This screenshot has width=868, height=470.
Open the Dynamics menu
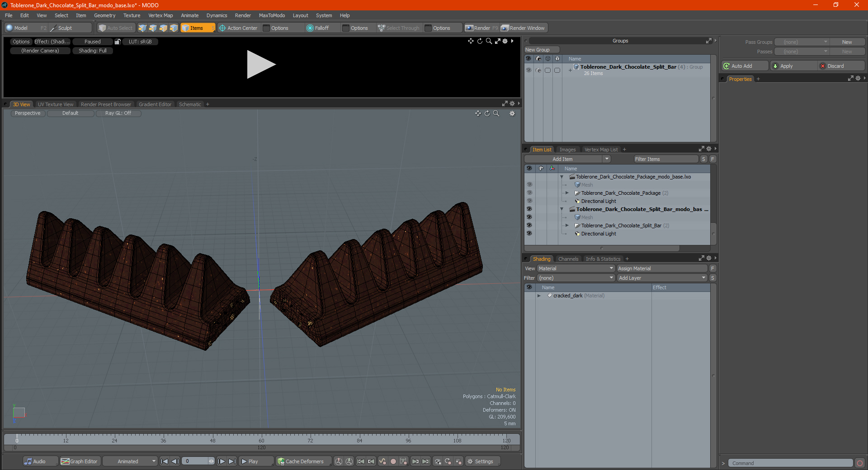tap(217, 15)
